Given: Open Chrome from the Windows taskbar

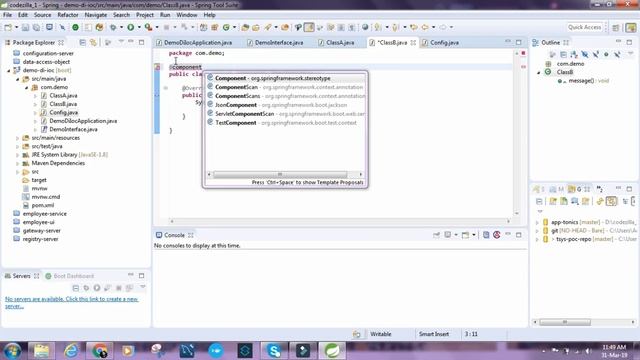Looking at the screenshot, I should click(x=99, y=351).
